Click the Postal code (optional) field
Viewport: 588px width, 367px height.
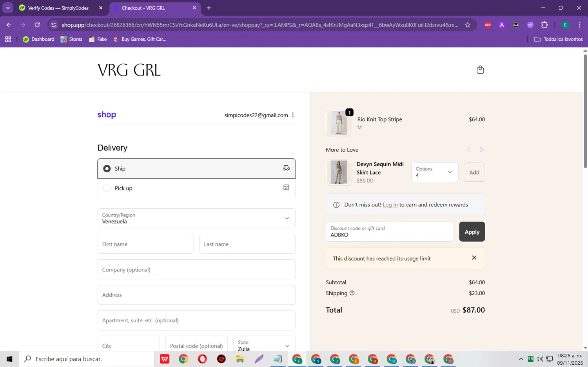coord(196,344)
